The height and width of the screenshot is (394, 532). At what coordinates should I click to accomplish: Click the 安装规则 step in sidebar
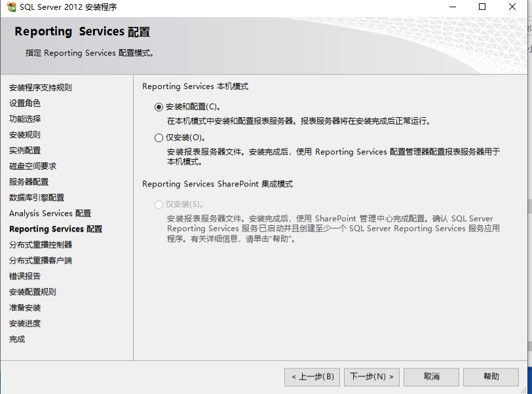coord(25,135)
